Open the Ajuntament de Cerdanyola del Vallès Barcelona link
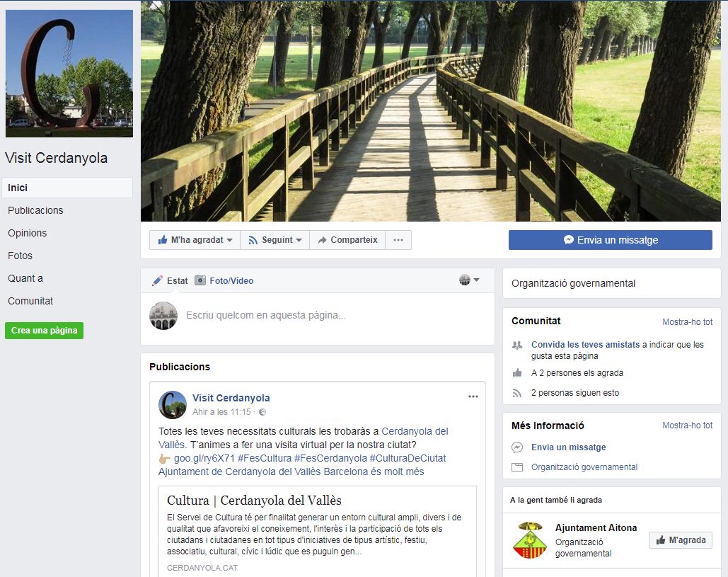 point(291,472)
